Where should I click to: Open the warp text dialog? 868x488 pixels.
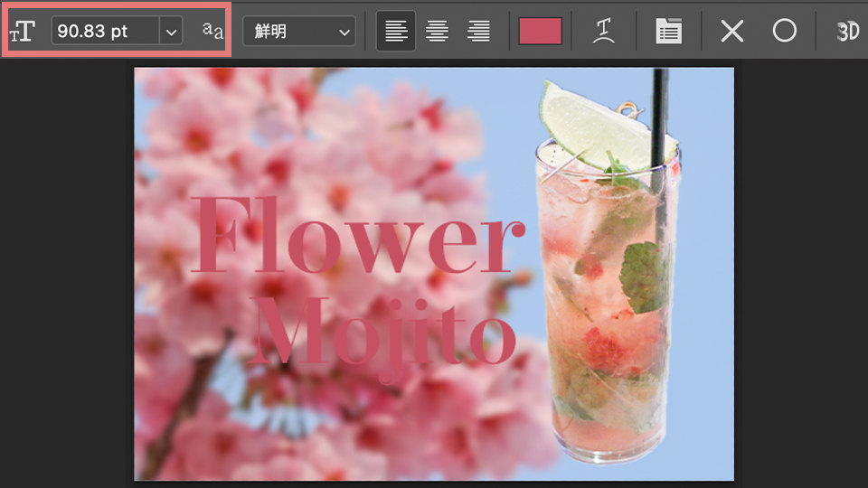coord(603,31)
